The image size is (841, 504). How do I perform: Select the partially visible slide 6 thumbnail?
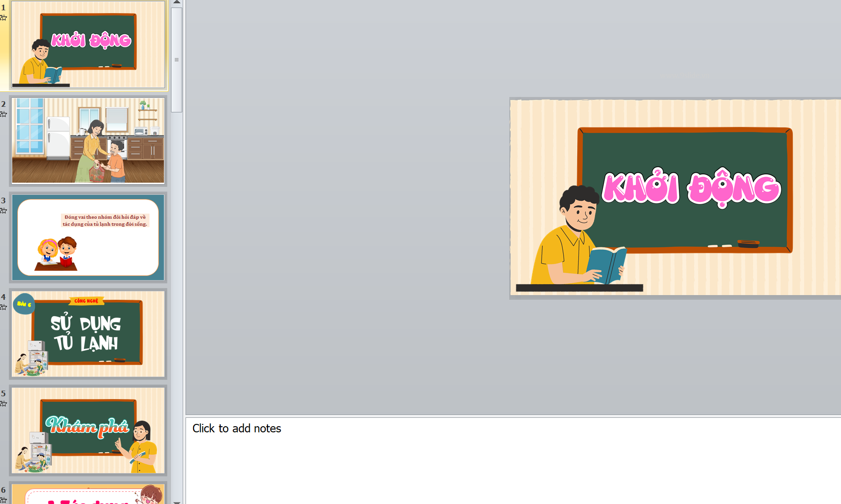tap(88, 495)
